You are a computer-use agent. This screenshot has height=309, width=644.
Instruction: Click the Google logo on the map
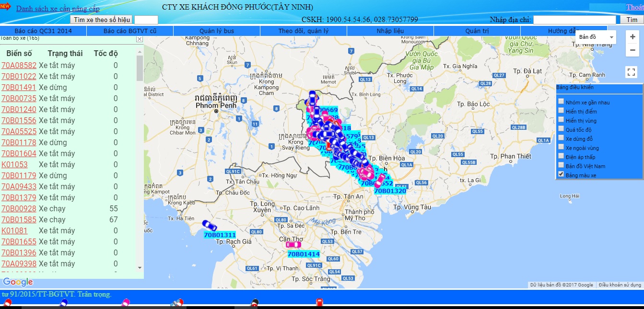coord(18,282)
